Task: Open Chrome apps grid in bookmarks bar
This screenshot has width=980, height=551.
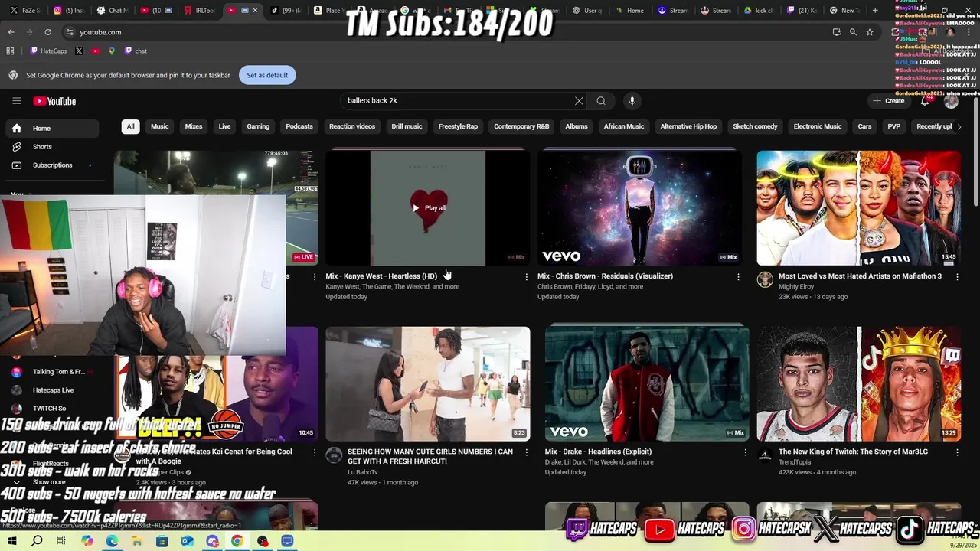Action: 10,51
